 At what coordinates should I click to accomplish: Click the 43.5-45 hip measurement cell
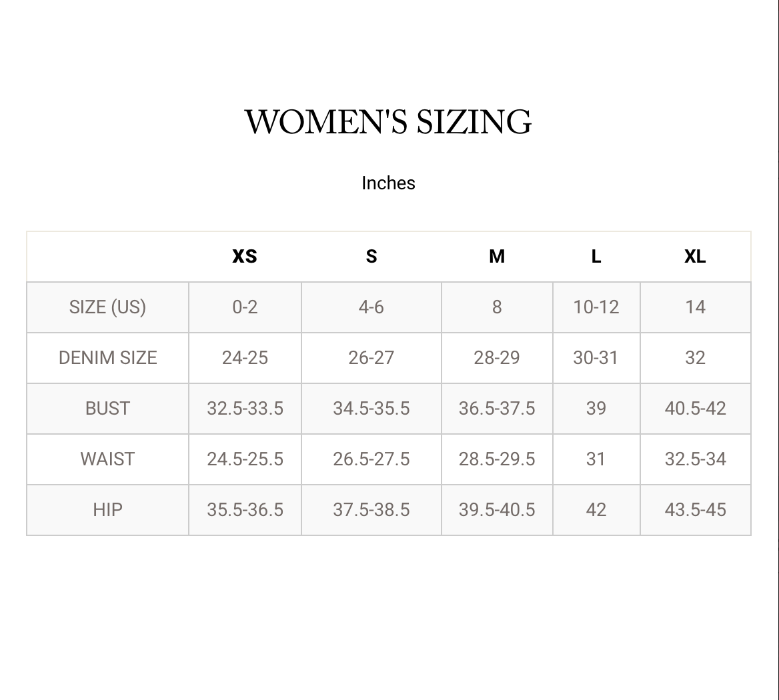pos(695,510)
